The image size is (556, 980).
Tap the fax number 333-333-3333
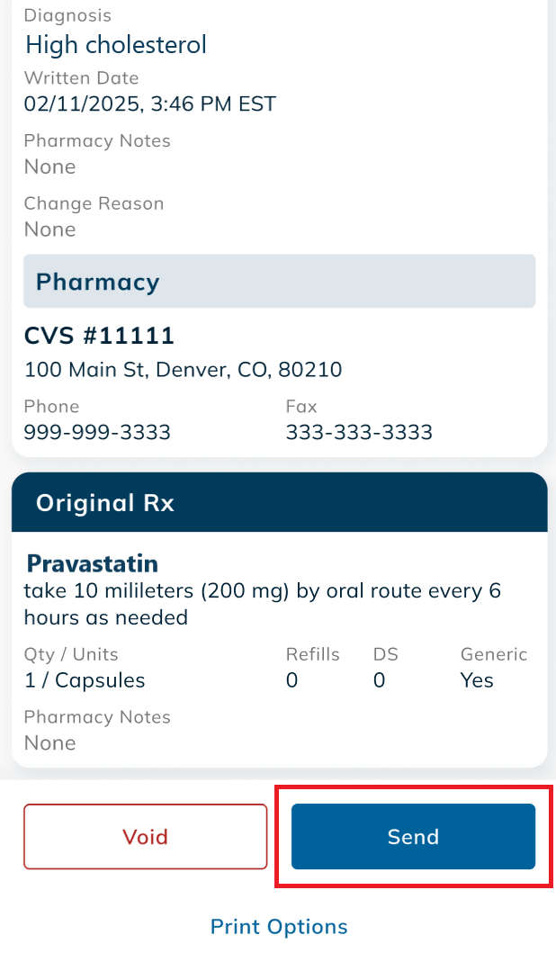point(359,433)
